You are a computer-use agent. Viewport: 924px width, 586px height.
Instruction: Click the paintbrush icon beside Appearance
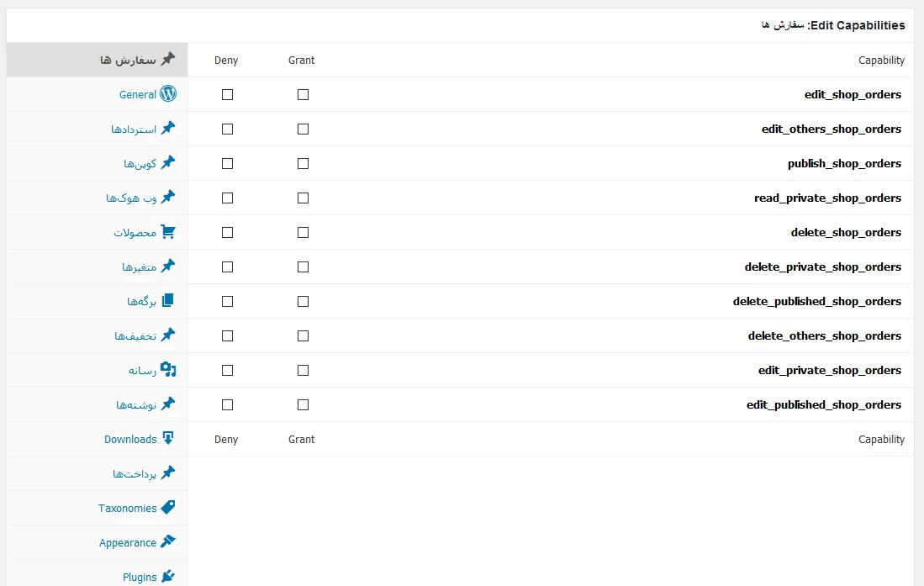click(168, 541)
